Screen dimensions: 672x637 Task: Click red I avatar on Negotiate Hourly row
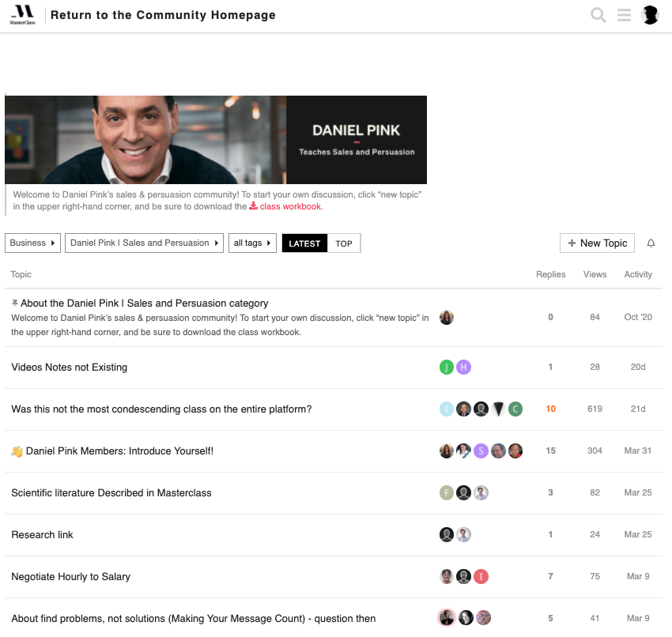pos(481,577)
